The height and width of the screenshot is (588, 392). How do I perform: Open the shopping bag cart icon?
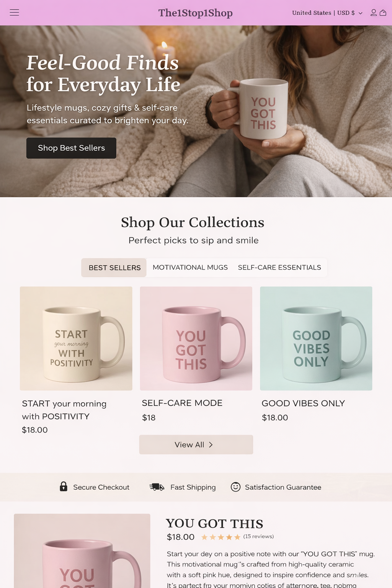click(x=383, y=13)
